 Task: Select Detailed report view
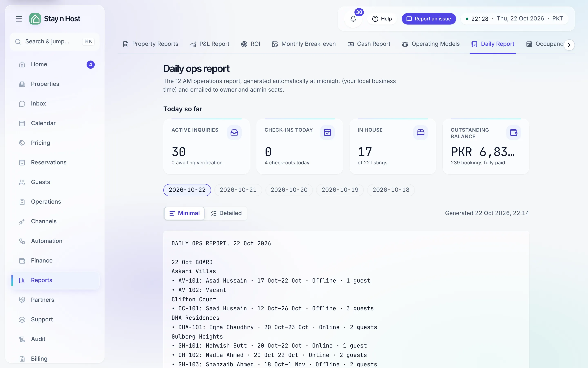click(x=226, y=213)
